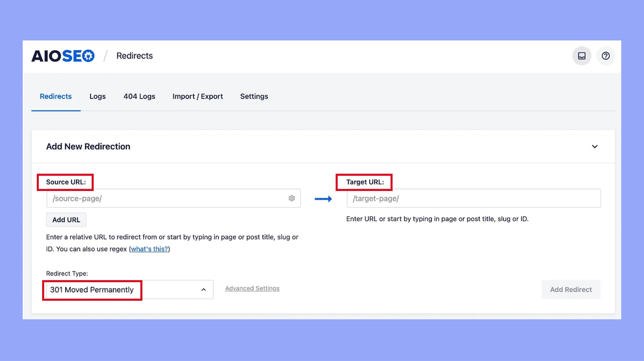Image resolution: width=644 pixels, height=361 pixels.
Task: Select the Logs tab
Action: (x=97, y=96)
